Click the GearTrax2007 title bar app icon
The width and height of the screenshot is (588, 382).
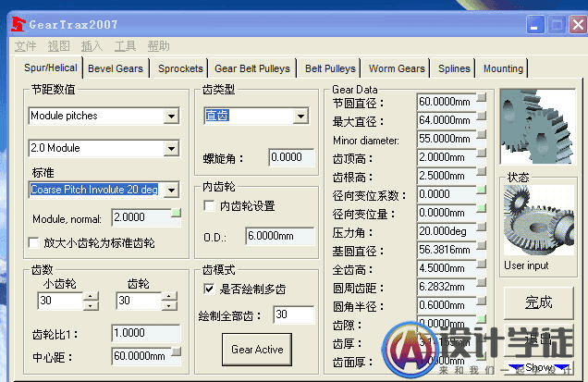(x=18, y=24)
